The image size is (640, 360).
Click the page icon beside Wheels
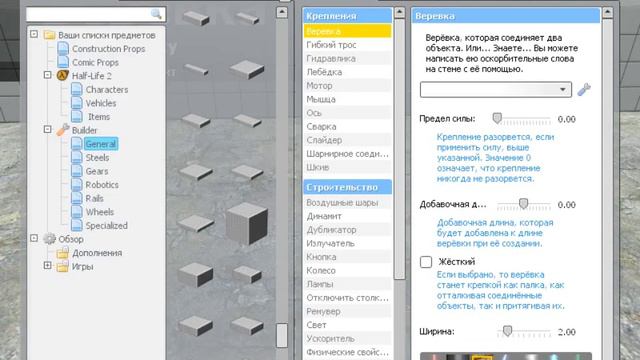point(77,212)
